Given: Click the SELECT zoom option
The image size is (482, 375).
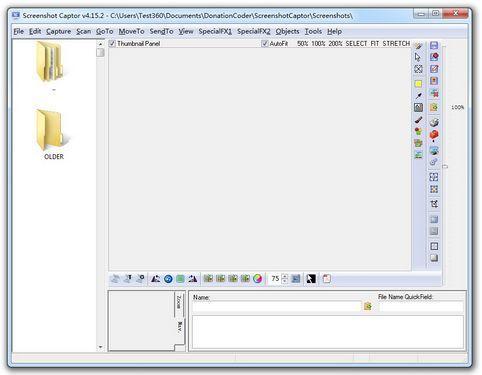Looking at the screenshot, I should (356, 44).
